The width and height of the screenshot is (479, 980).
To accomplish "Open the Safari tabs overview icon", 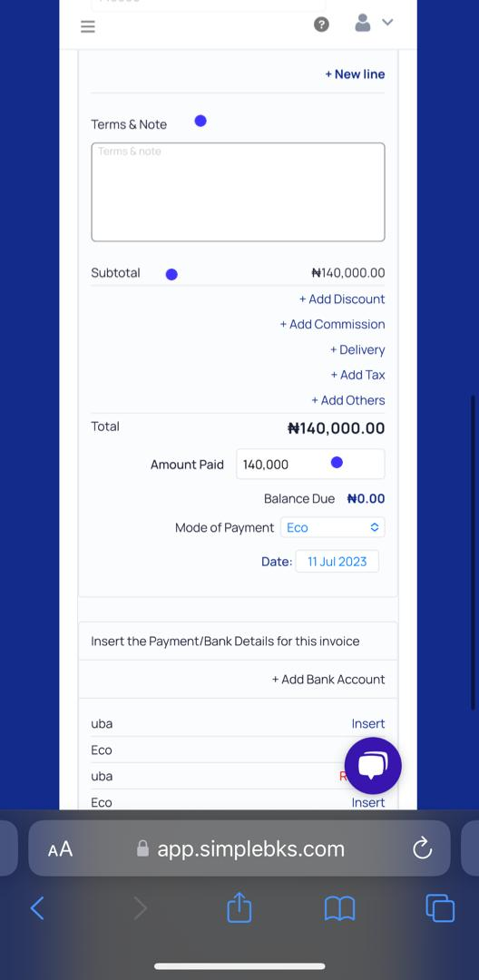I will pos(440,908).
